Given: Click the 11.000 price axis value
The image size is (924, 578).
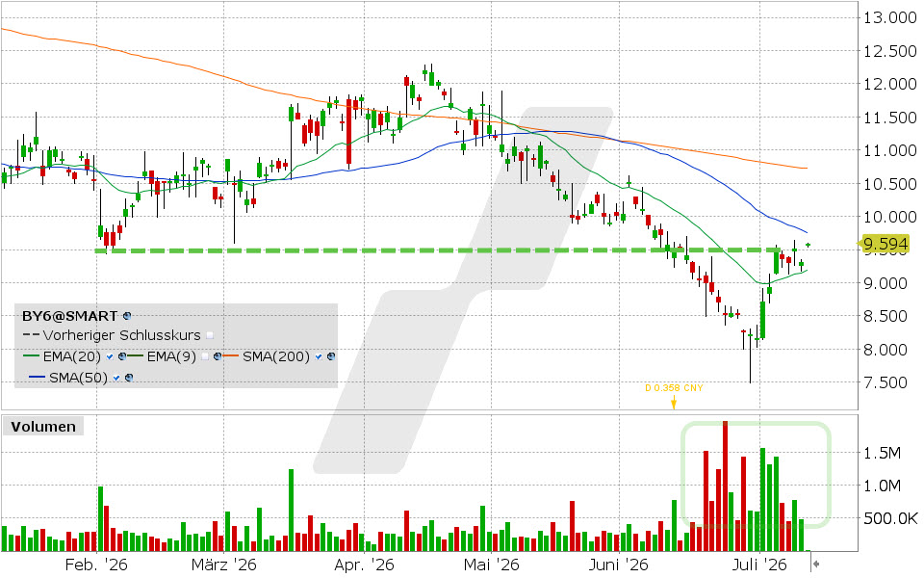Looking at the screenshot, I should pos(889,150).
